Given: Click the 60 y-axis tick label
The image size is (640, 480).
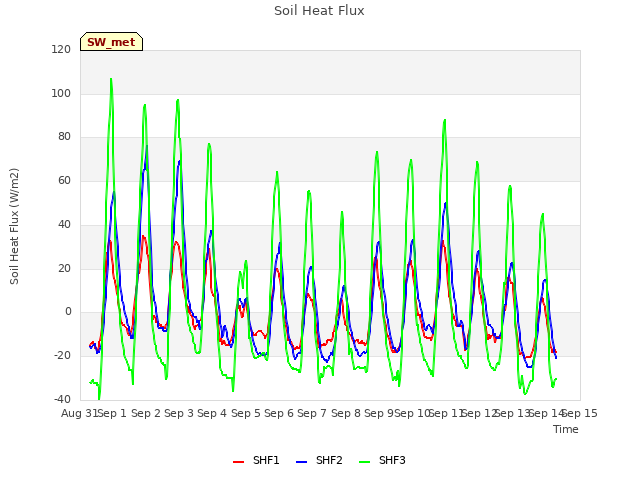Looking at the screenshot, I should click(x=64, y=180).
